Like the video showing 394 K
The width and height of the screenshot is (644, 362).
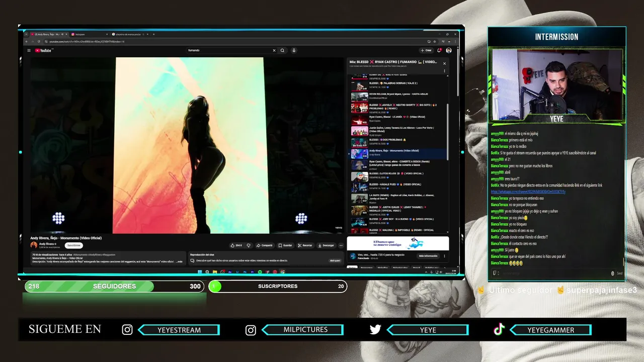236,245
